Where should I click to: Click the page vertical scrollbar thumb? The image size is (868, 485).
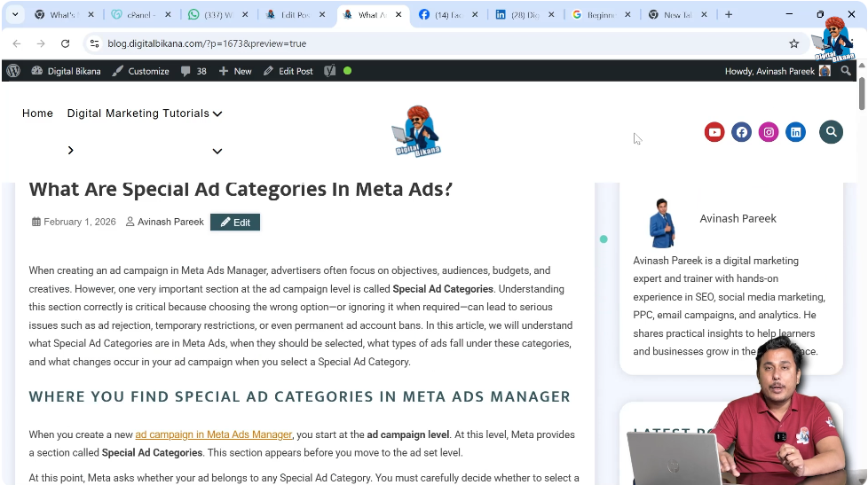(x=862, y=94)
